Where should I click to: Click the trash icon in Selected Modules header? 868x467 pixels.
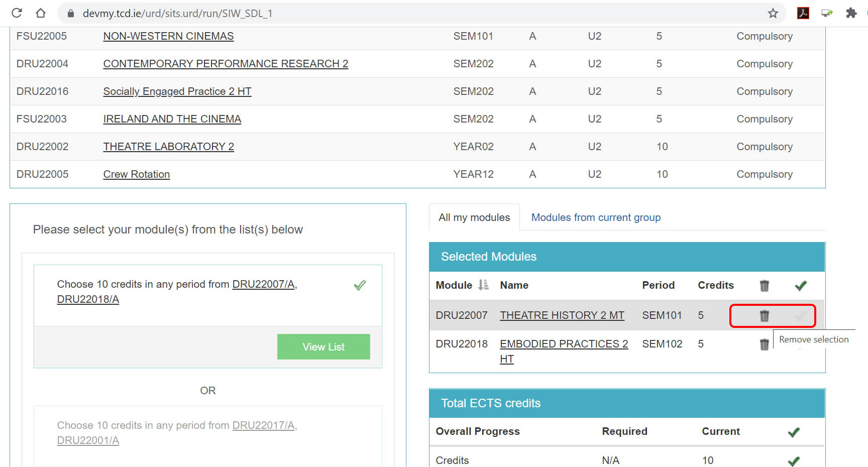[x=765, y=286]
